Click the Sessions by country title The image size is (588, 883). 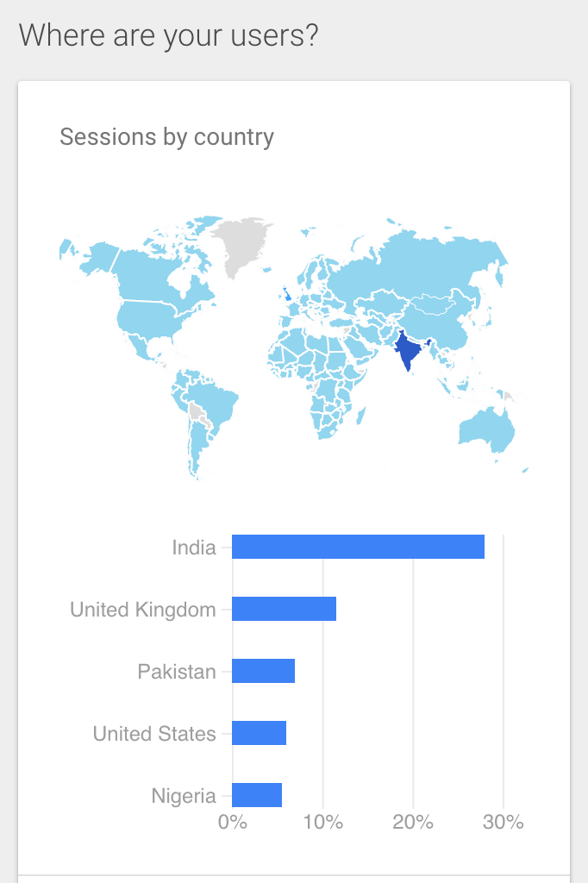166,137
